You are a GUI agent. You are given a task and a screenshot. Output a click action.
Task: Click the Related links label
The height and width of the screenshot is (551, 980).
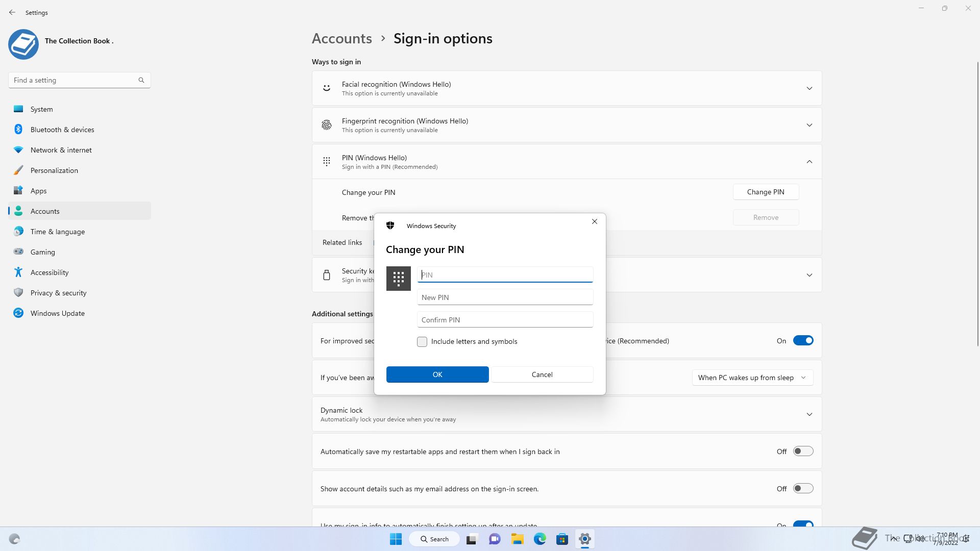342,242
